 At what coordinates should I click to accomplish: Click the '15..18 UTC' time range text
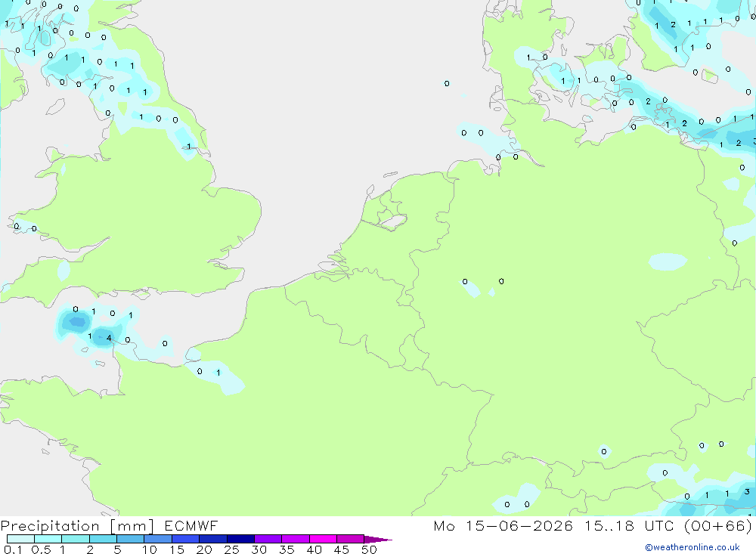[629, 525]
